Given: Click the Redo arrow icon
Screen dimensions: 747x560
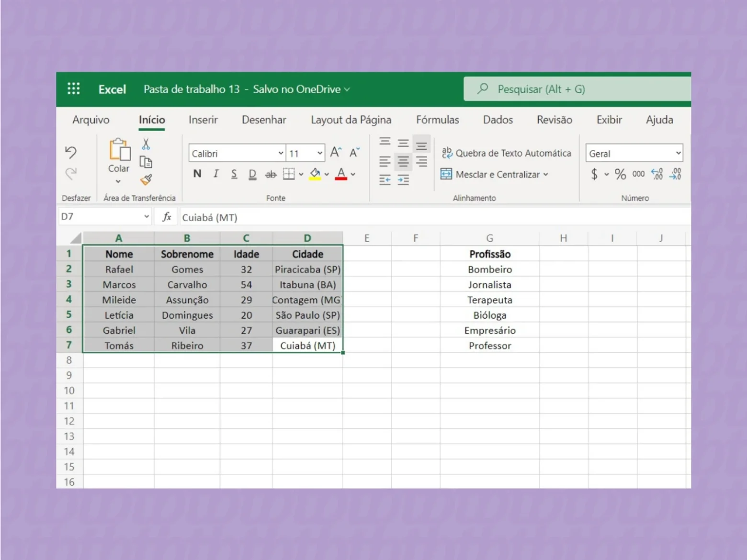Looking at the screenshot, I should tap(70, 173).
